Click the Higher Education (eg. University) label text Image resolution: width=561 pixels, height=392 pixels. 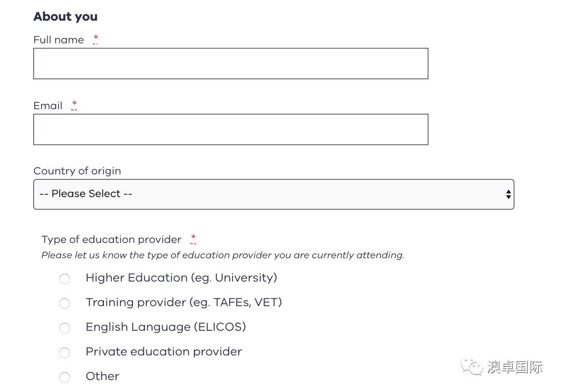[181, 278]
